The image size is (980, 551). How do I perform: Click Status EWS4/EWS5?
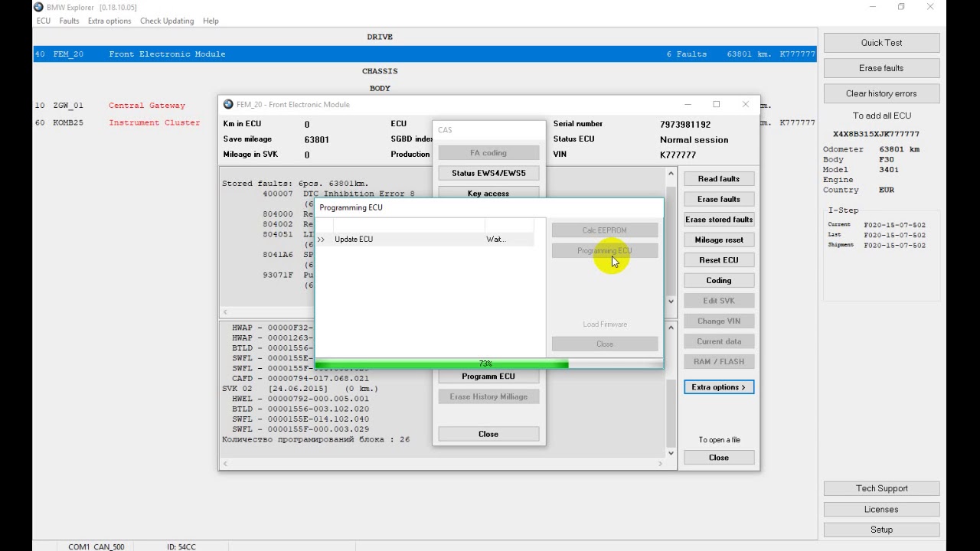click(488, 173)
